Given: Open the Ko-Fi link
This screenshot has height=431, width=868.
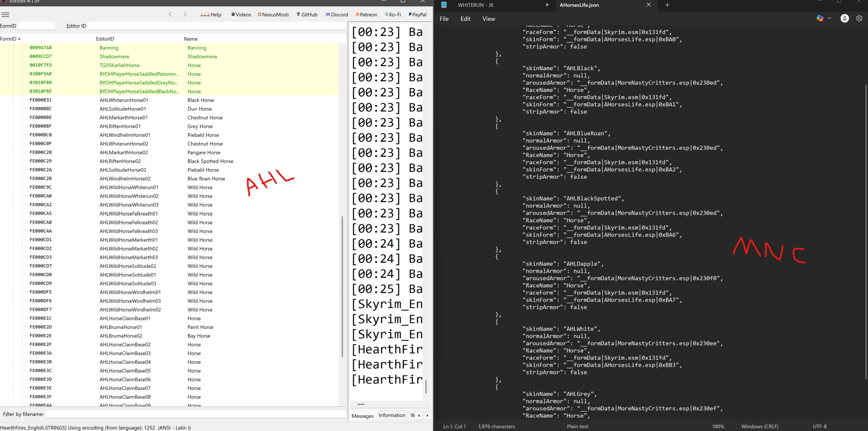Looking at the screenshot, I should tap(393, 14).
